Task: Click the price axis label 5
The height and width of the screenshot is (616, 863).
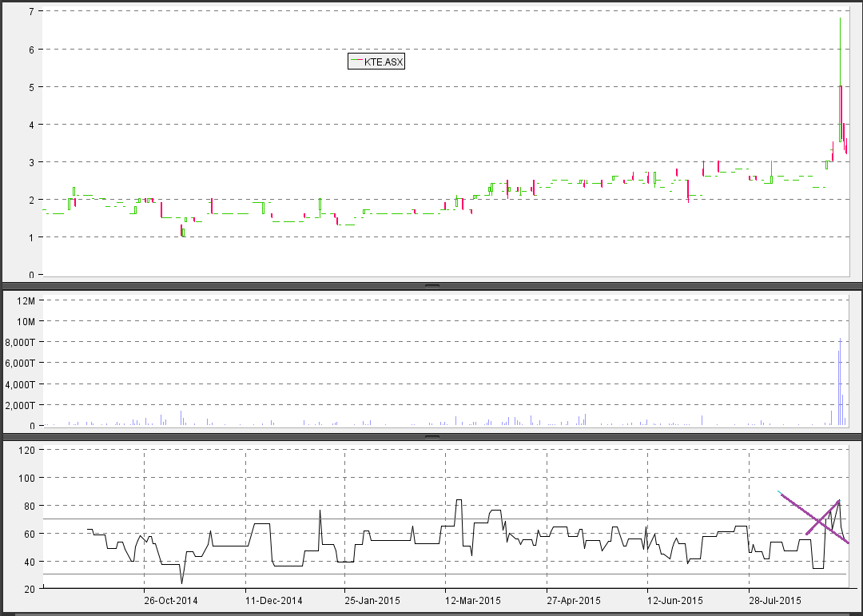Action: [x=32, y=87]
